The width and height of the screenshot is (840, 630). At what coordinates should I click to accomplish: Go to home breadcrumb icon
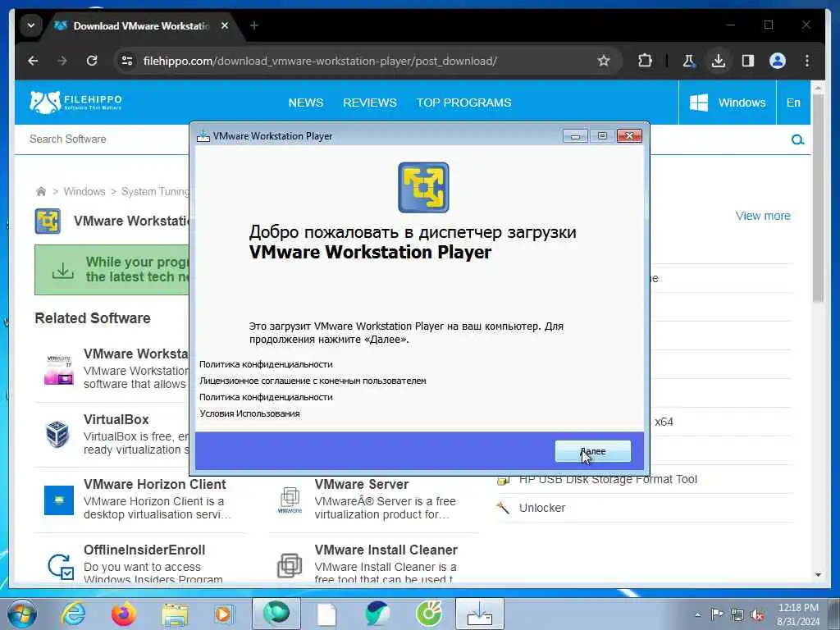tap(41, 191)
